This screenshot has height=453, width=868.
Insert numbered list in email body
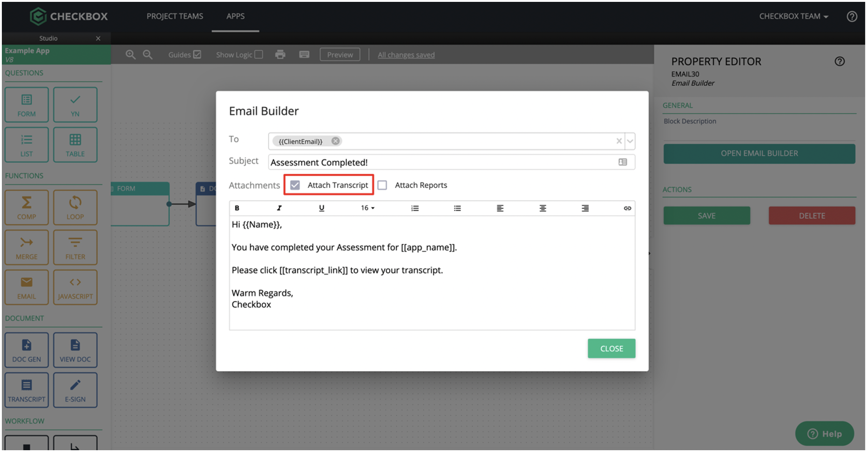(415, 208)
